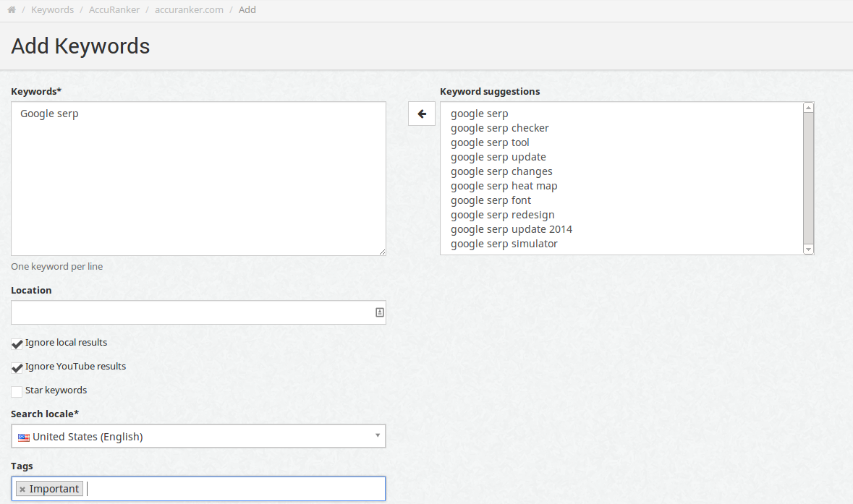Click the Important tag label
This screenshot has height=504, width=853.
54,489
